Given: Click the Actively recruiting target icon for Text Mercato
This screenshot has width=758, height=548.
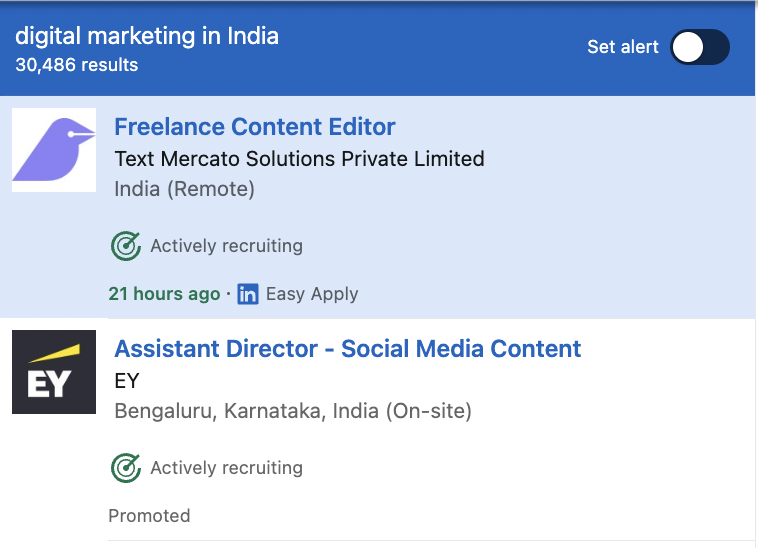Looking at the screenshot, I should coord(126,246).
